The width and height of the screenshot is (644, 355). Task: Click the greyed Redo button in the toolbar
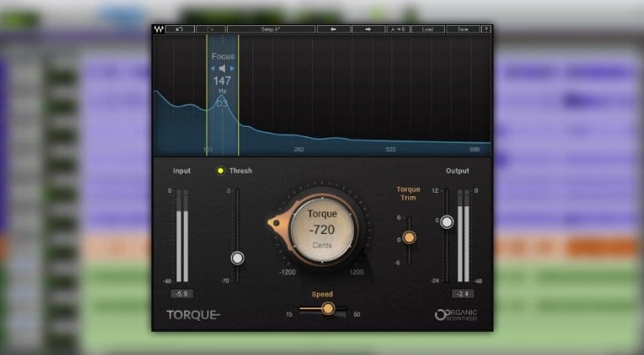pos(211,29)
